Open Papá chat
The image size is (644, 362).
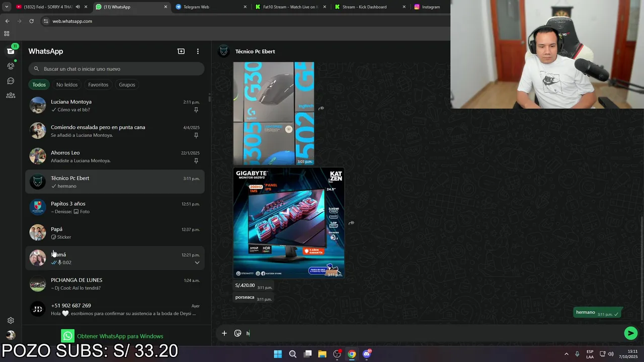point(115,233)
